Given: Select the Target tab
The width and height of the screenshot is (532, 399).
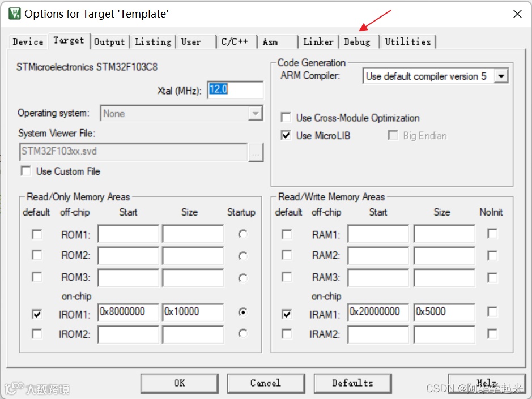Looking at the screenshot, I should tap(69, 41).
